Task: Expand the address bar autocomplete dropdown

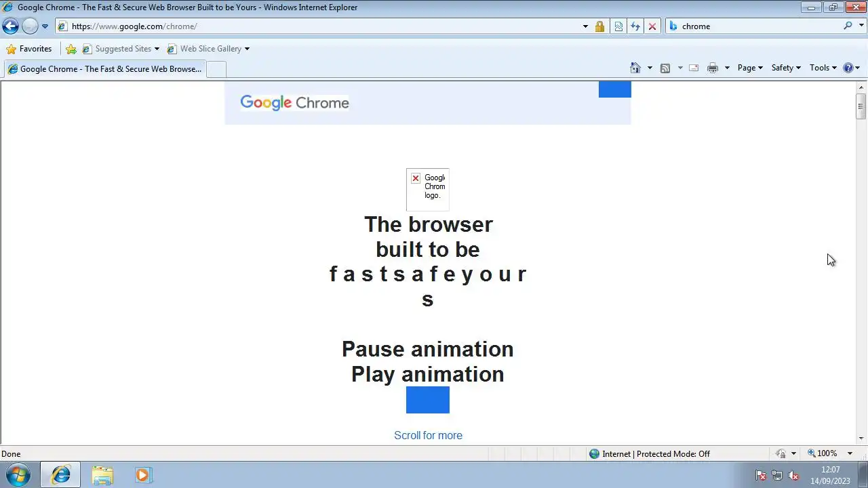Action: 585,26
